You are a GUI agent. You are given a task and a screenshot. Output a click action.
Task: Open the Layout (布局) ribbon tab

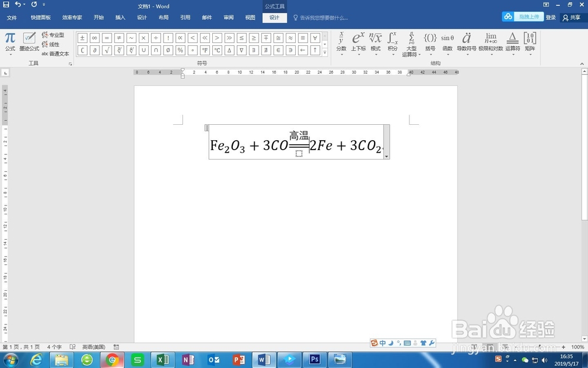pyautogui.click(x=163, y=18)
